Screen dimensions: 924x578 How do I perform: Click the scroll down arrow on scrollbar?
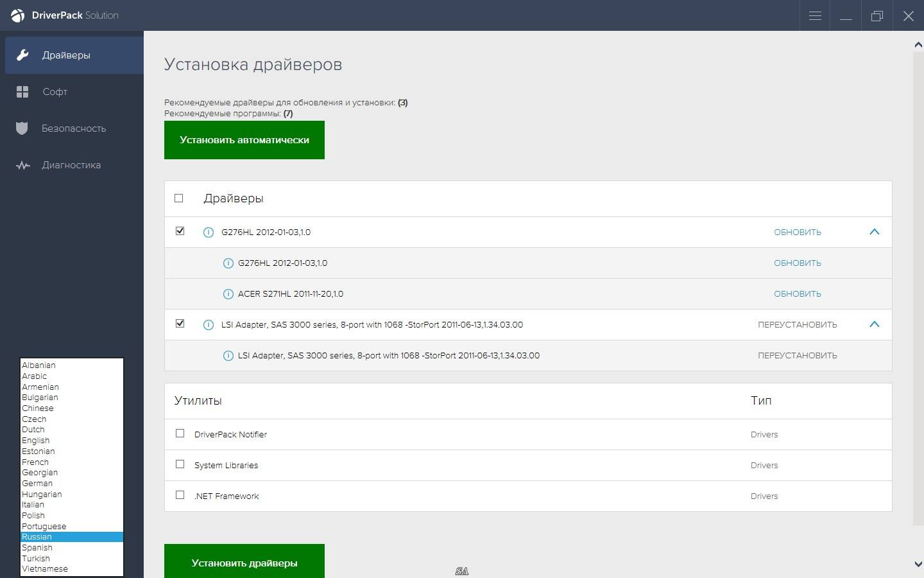point(918,564)
